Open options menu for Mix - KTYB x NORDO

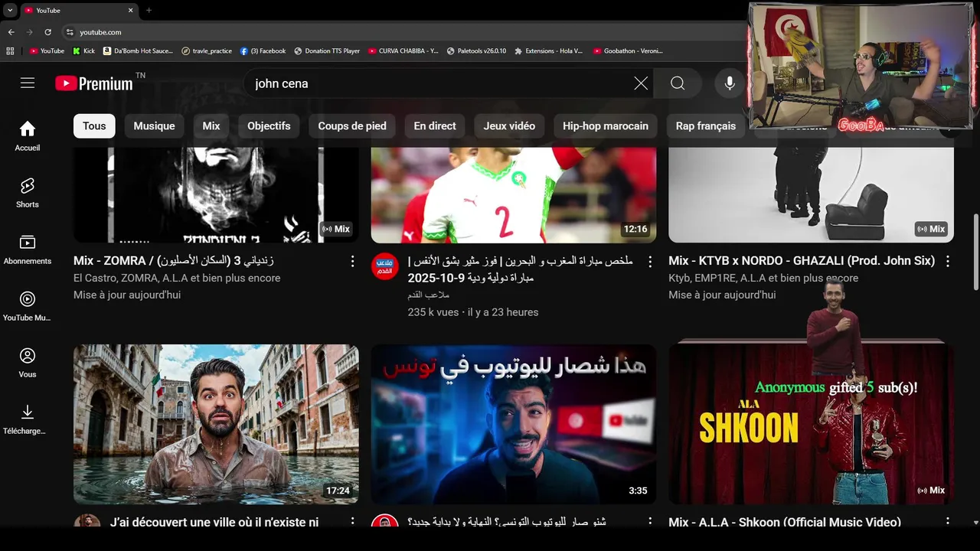click(947, 262)
